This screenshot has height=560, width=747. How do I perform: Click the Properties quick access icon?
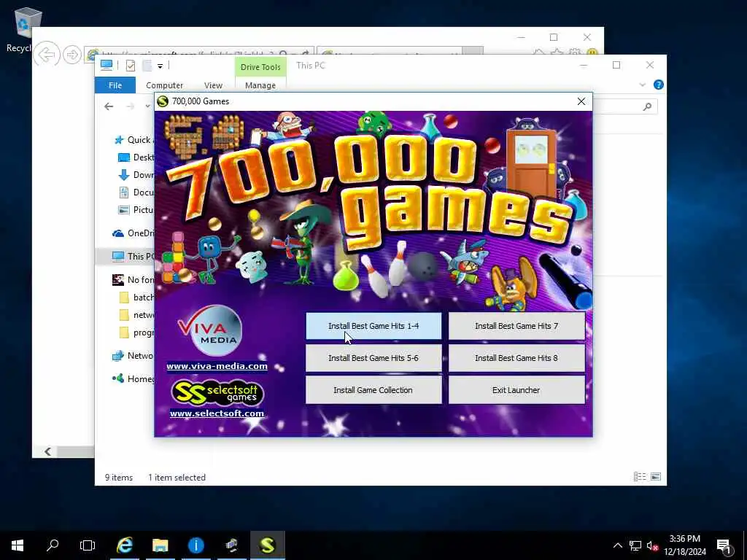point(130,66)
